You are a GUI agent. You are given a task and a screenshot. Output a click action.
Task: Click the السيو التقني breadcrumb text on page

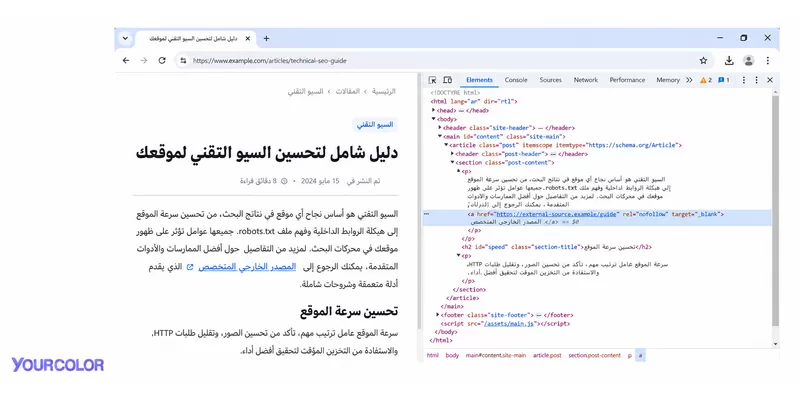tap(305, 92)
